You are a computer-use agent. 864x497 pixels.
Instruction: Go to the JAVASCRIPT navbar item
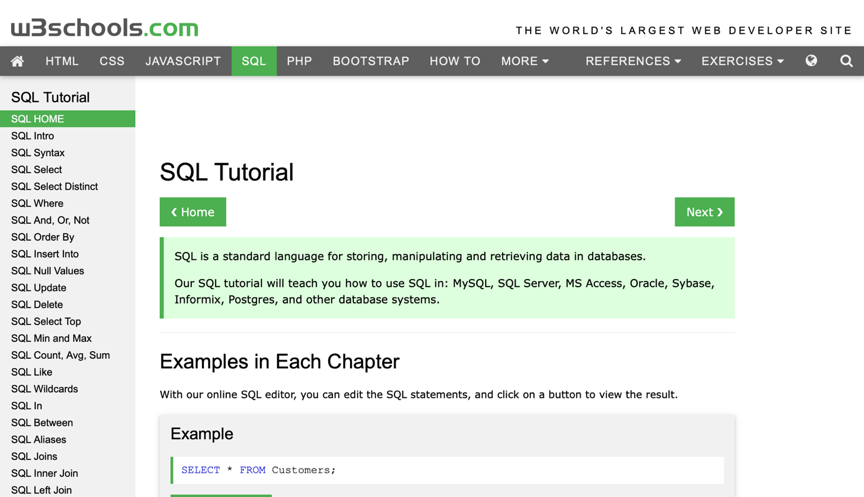click(x=183, y=61)
